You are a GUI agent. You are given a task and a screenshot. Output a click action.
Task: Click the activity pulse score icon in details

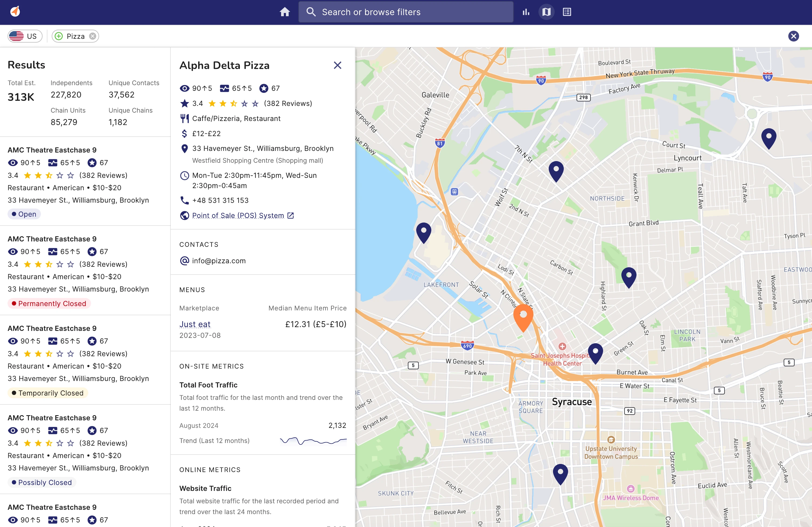click(225, 88)
